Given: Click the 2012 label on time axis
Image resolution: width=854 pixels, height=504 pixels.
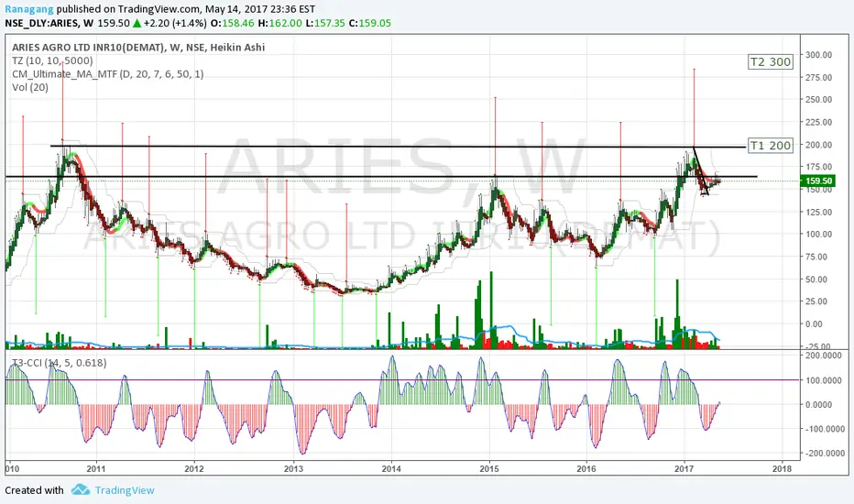Looking at the screenshot, I should click(194, 468).
